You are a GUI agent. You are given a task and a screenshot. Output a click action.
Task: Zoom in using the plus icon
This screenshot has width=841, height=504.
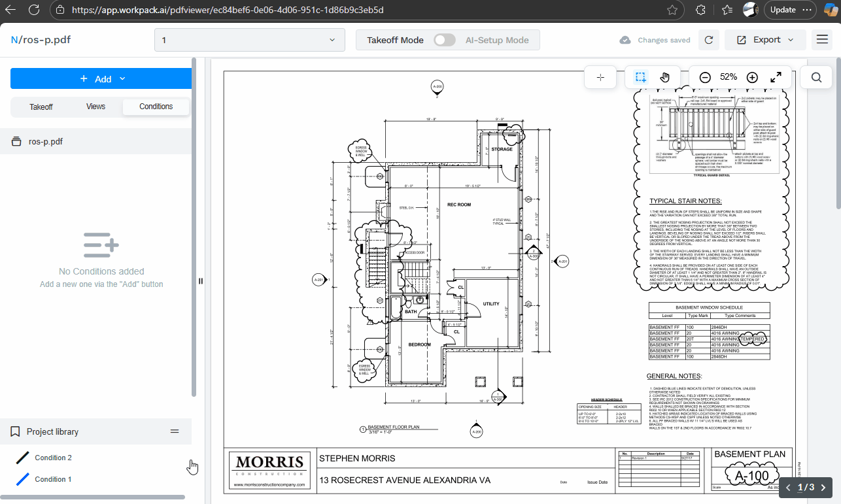click(x=752, y=77)
